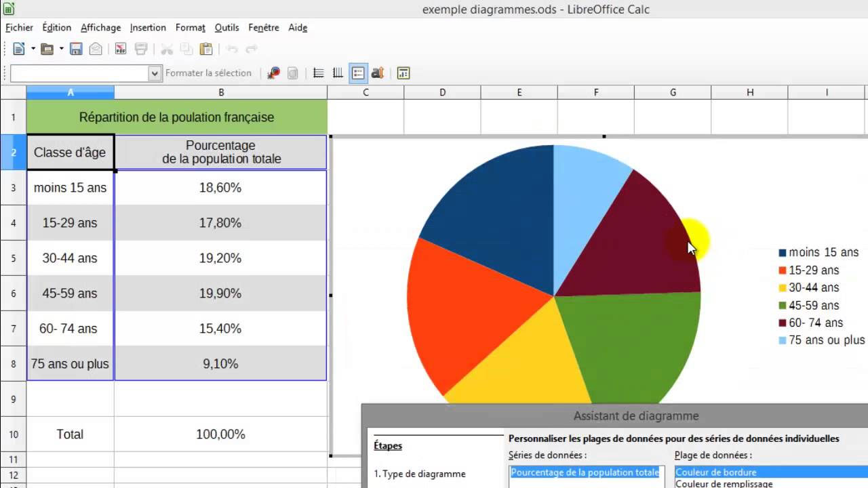Click cell '45-59 ans' in the table
This screenshot has height=488, width=868.
[70, 293]
